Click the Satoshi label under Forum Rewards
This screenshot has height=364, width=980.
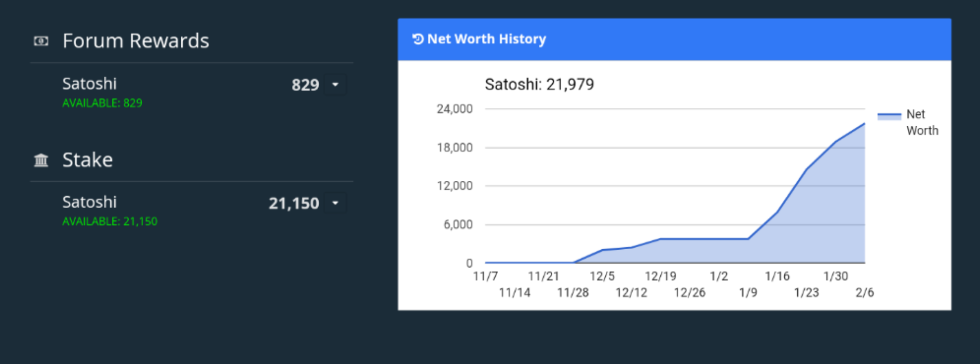pos(89,84)
